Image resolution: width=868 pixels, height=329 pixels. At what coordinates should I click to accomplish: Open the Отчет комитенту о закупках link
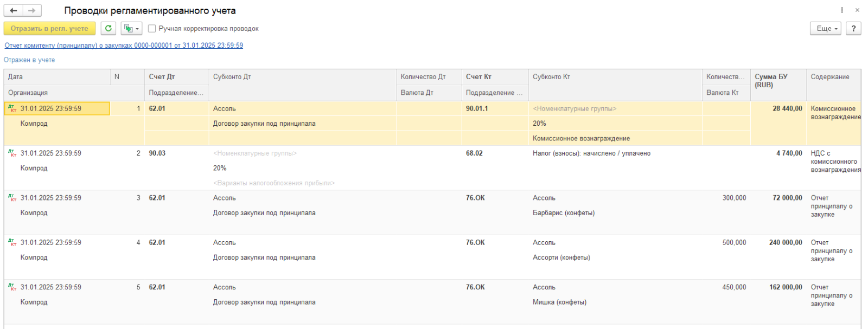point(124,46)
